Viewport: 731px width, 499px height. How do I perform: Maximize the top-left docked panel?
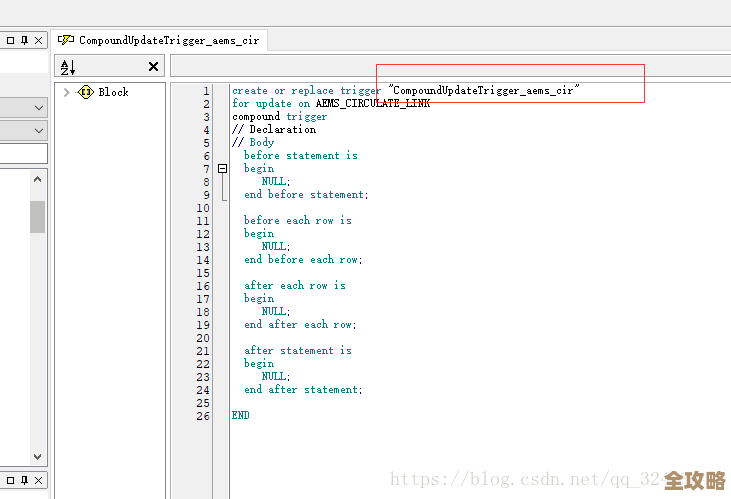(8, 40)
